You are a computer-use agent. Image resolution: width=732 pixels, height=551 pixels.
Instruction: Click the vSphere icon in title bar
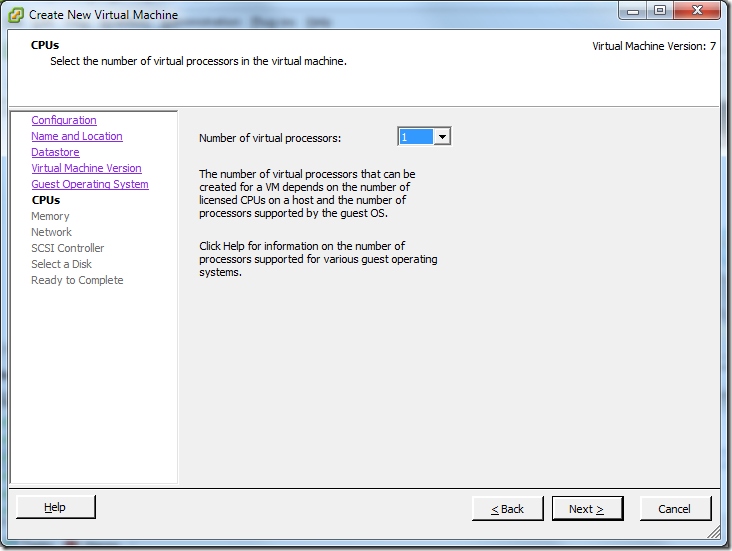[16, 15]
